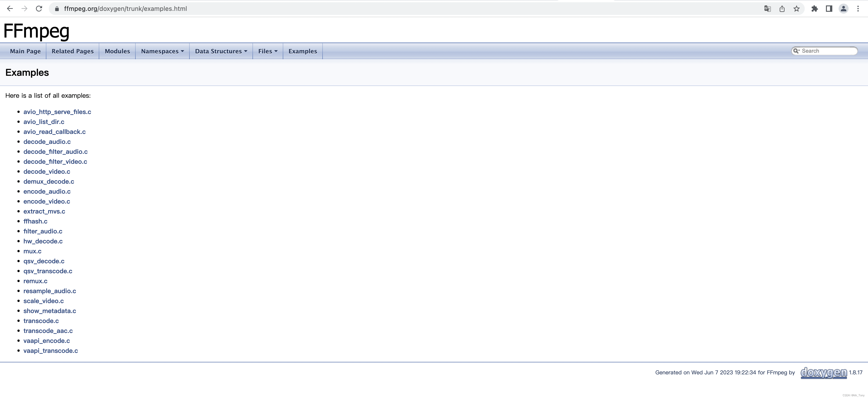Click the share page icon
This screenshot has width=868, height=399.
782,9
